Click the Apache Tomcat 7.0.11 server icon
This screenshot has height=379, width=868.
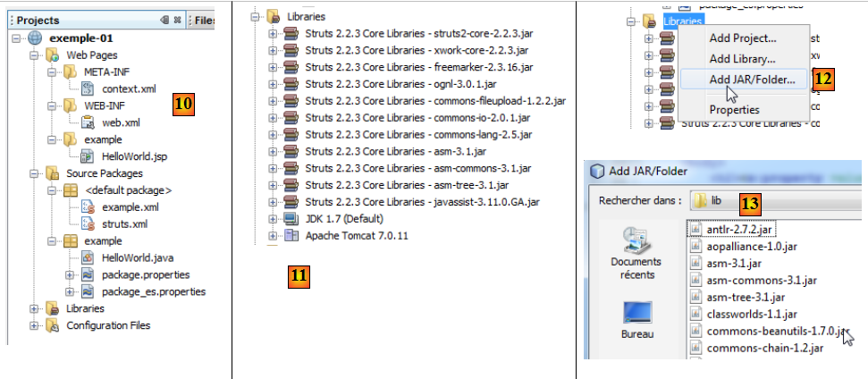coord(291,236)
